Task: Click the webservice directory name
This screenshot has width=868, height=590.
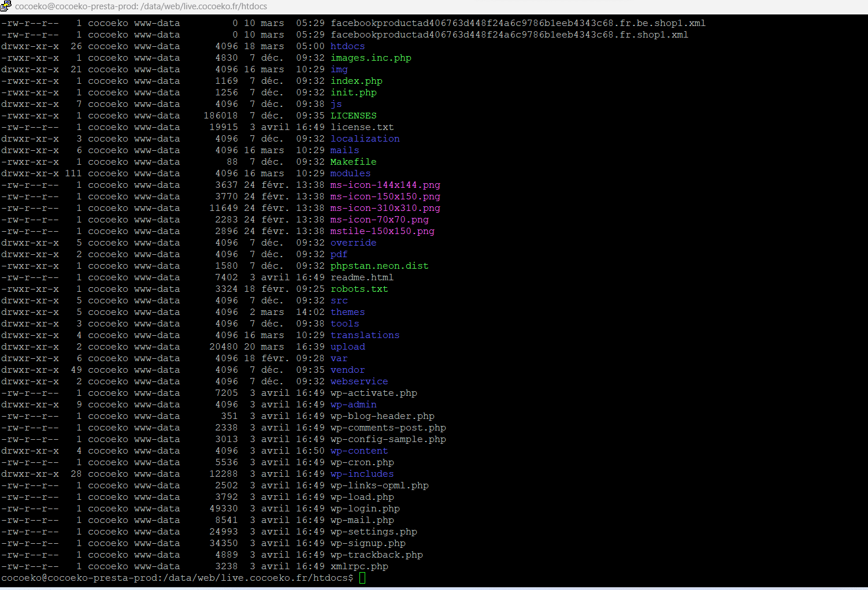Action: coord(359,381)
